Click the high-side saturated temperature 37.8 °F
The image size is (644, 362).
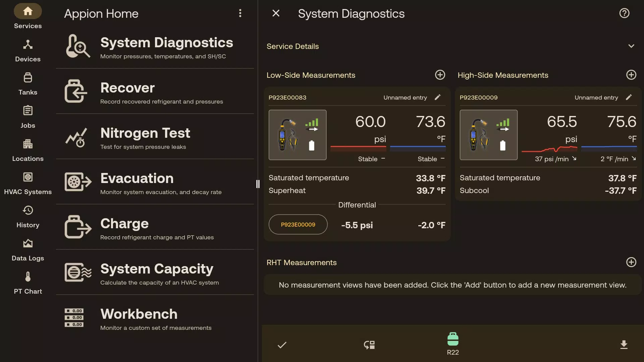[x=622, y=178]
